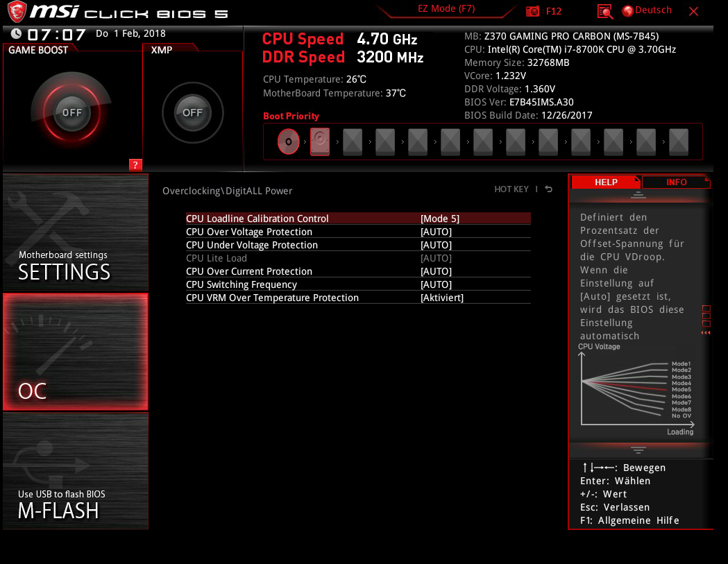Click the Boot Priority heading
Viewport: 728px width, 564px height.
[x=291, y=116]
